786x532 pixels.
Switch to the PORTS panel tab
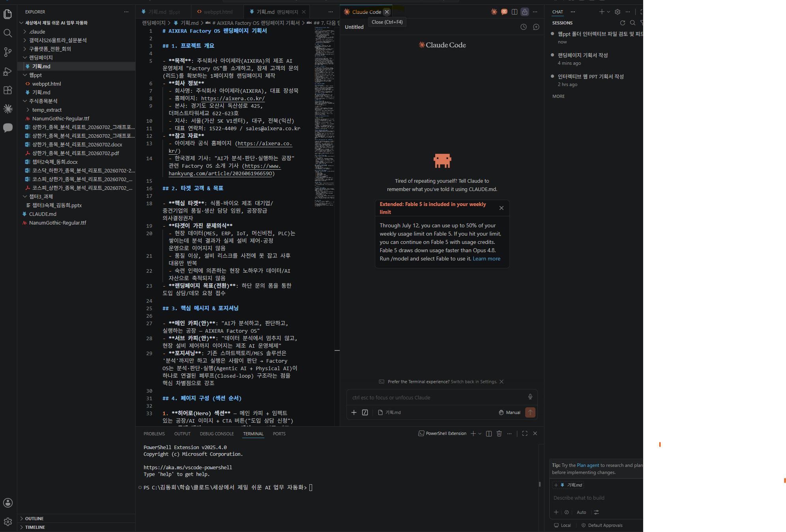coord(279,434)
